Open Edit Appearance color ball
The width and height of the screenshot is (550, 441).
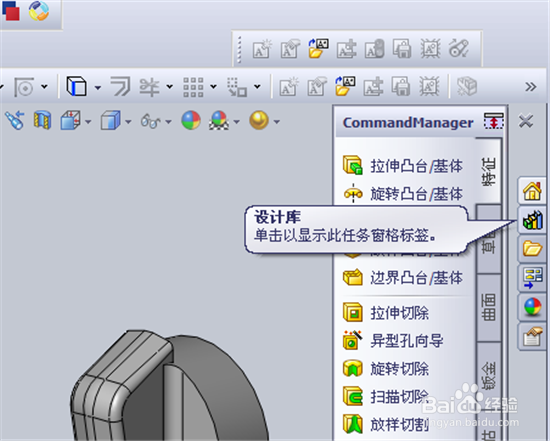pyautogui.click(x=191, y=120)
